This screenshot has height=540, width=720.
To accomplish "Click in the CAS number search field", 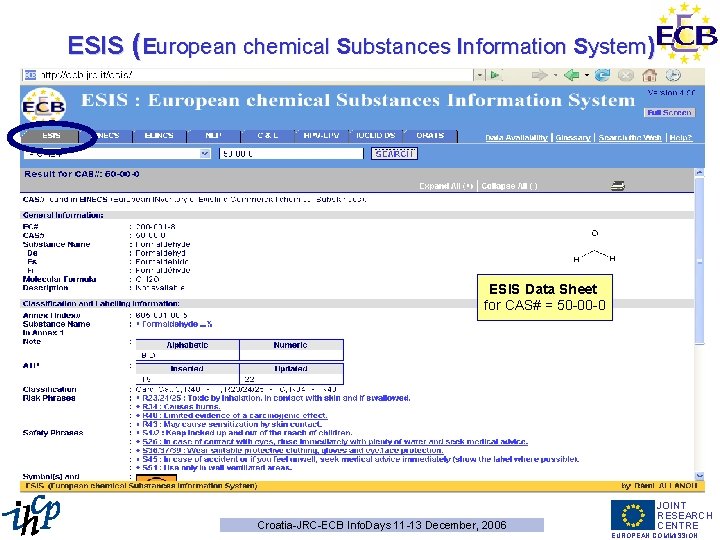I will click(x=291, y=154).
